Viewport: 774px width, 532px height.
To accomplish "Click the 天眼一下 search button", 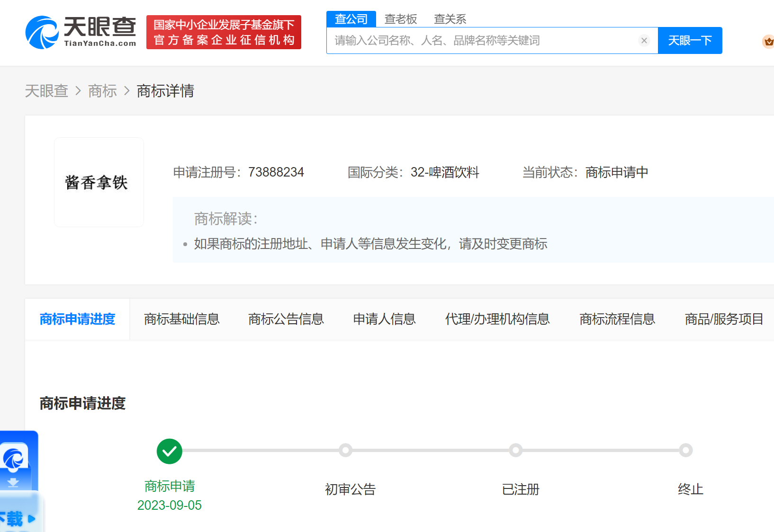I will (690, 41).
